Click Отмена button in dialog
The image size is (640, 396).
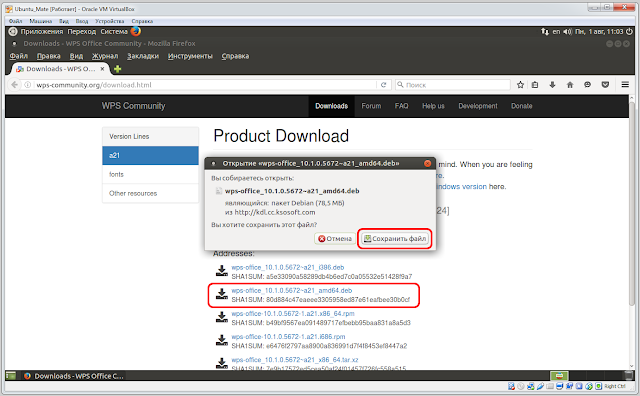[335, 238]
